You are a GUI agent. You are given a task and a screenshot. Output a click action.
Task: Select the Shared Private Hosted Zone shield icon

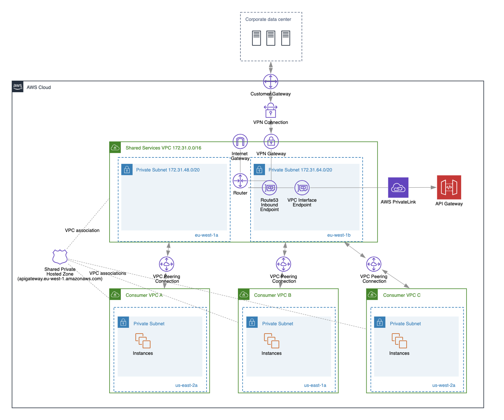click(60, 257)
